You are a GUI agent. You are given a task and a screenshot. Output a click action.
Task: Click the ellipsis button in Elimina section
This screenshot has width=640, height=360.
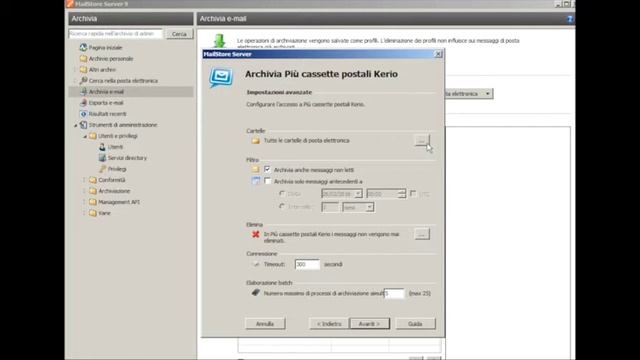(422, 234)
